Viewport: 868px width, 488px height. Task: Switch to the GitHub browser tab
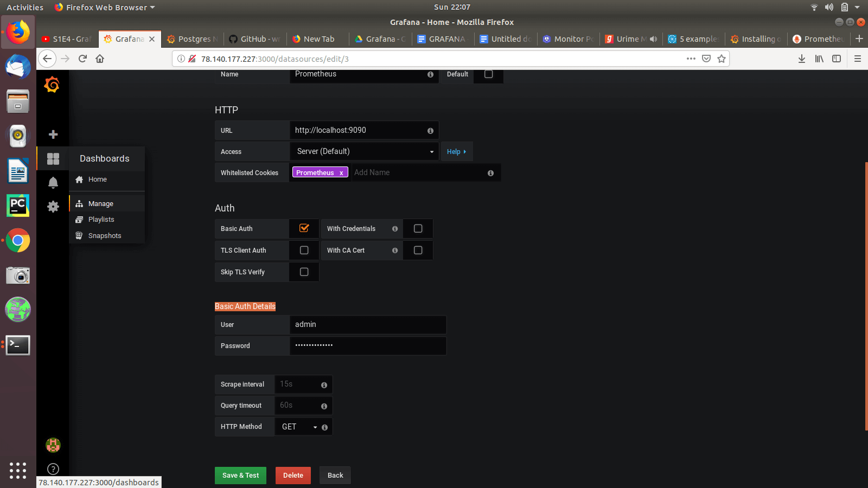255,39
